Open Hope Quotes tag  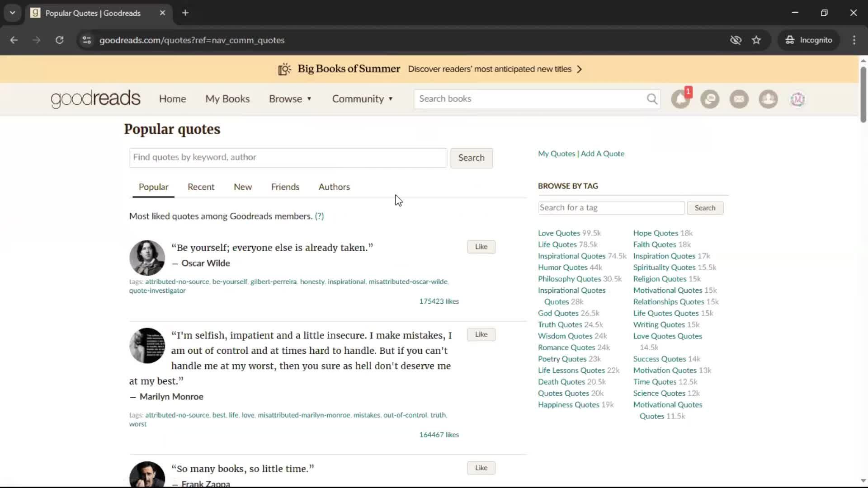656,233
